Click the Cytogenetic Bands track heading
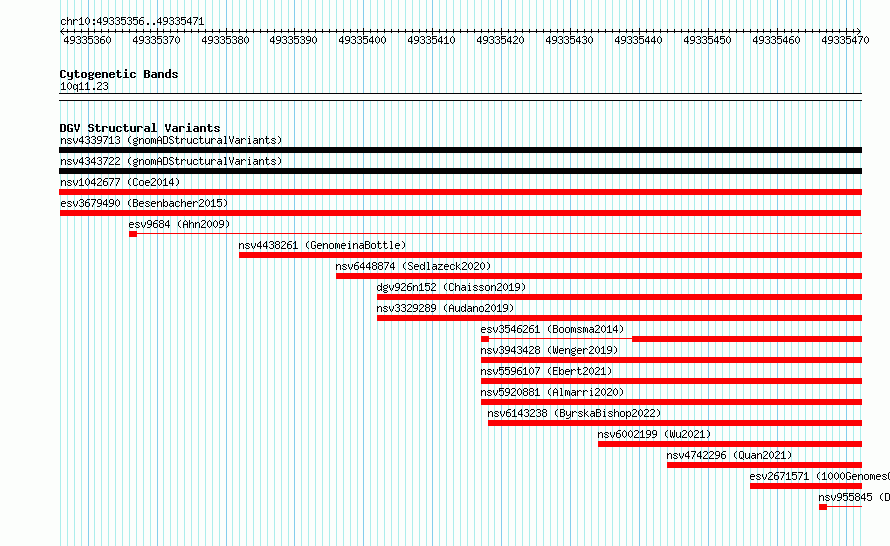This screenshot has width=890, height=546. pyautogui.click(x=119, y=74)
